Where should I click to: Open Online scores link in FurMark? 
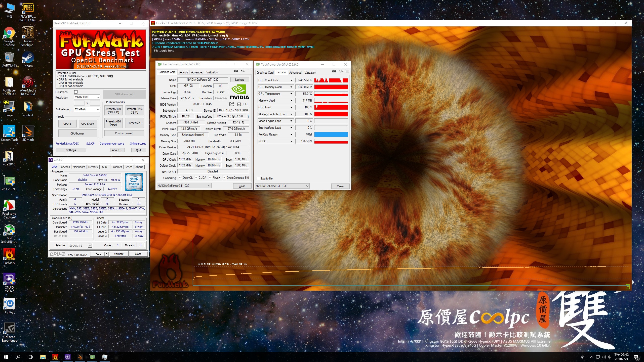pos(138,144)
